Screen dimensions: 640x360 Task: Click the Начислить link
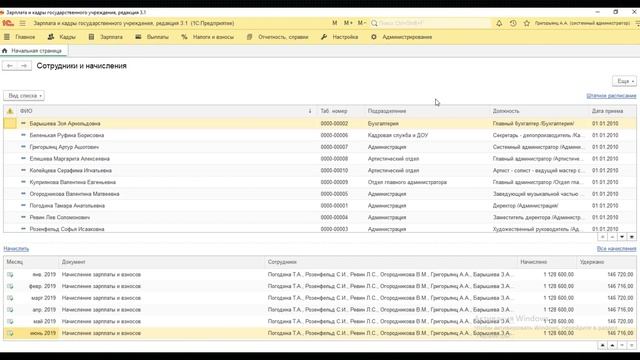click(x=16, y=249)
